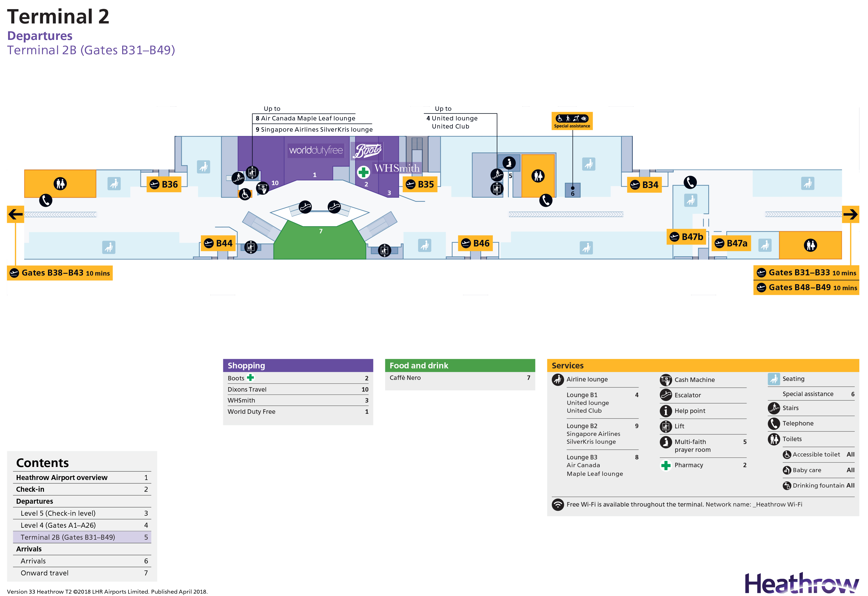This screenshot has width=868, height=596.
Task: Click the Gates B48–B49 10 mins sign
Action: (x=806, y=288)
